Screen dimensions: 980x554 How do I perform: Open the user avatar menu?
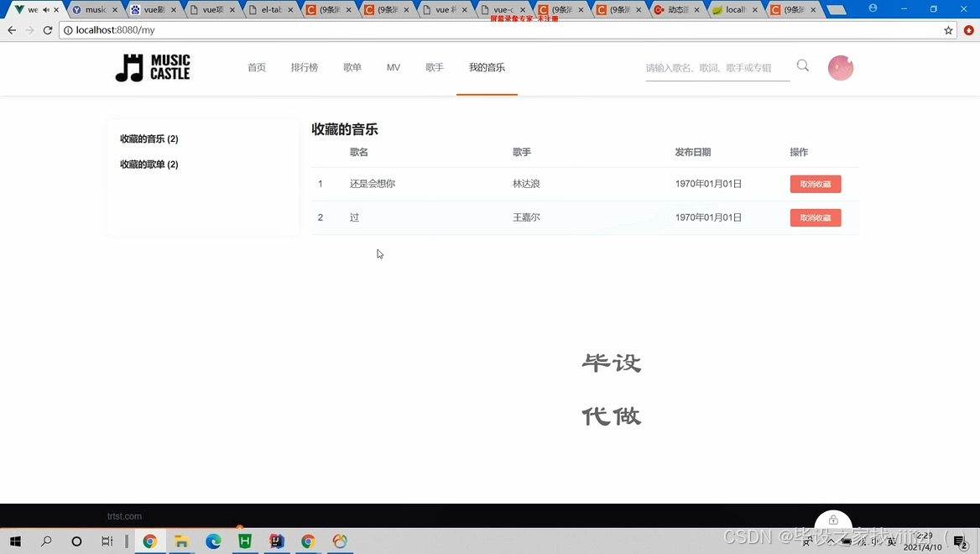coord(841,68)
